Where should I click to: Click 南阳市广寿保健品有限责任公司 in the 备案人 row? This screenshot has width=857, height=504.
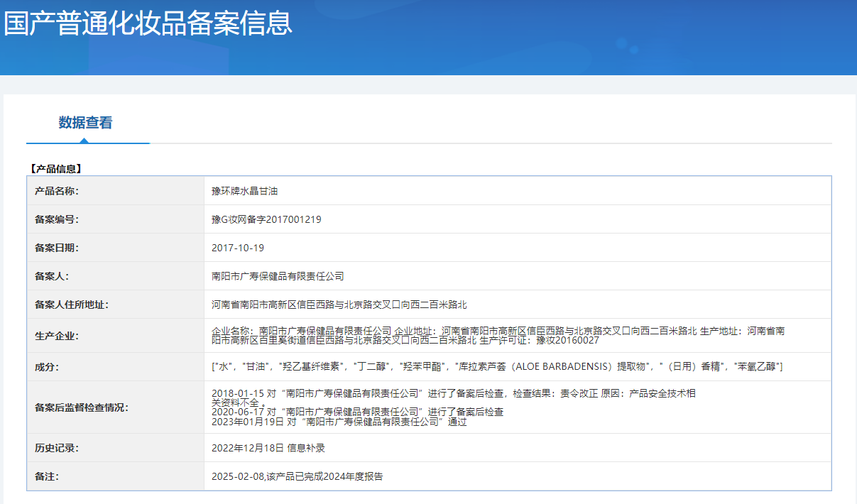pyautogui.click(x=278, y=276)
